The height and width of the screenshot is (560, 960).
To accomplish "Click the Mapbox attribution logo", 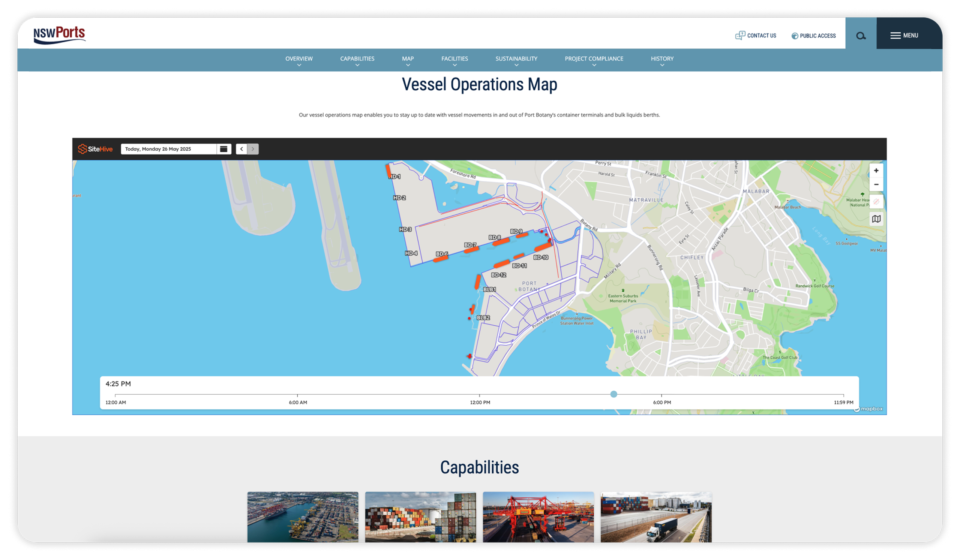I will pos(868,409).
